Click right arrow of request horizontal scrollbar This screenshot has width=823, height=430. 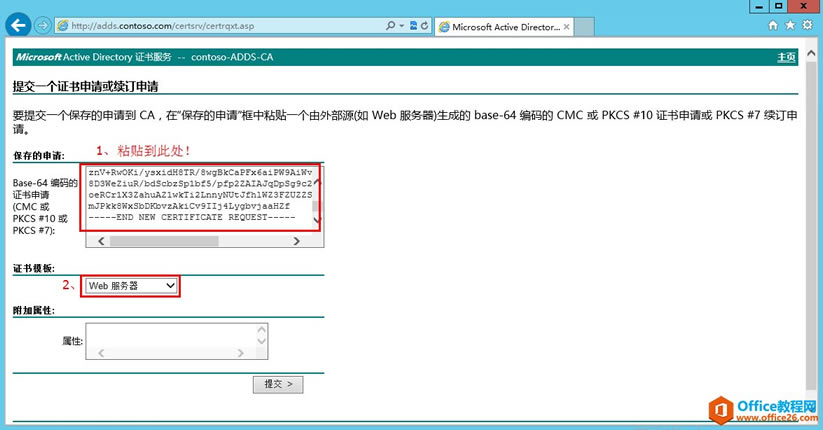tap(297, 241)
